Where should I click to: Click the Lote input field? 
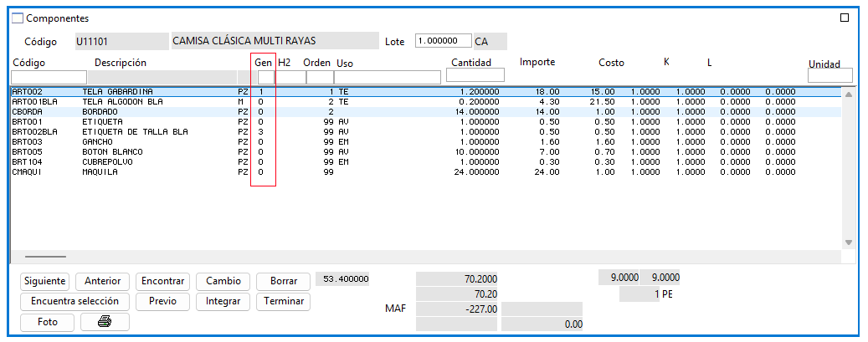click(443, 41)
